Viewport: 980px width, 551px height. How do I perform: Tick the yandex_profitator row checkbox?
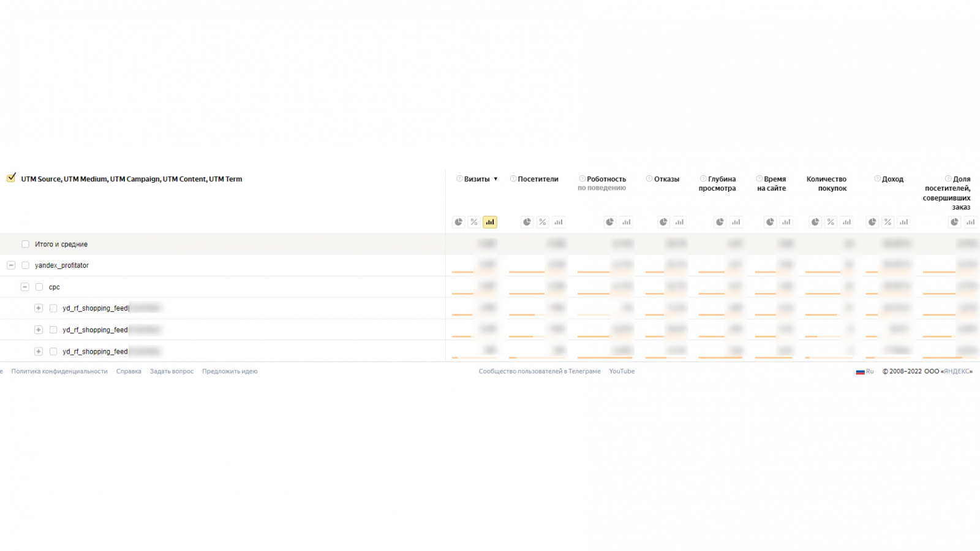tap(25, 265)
